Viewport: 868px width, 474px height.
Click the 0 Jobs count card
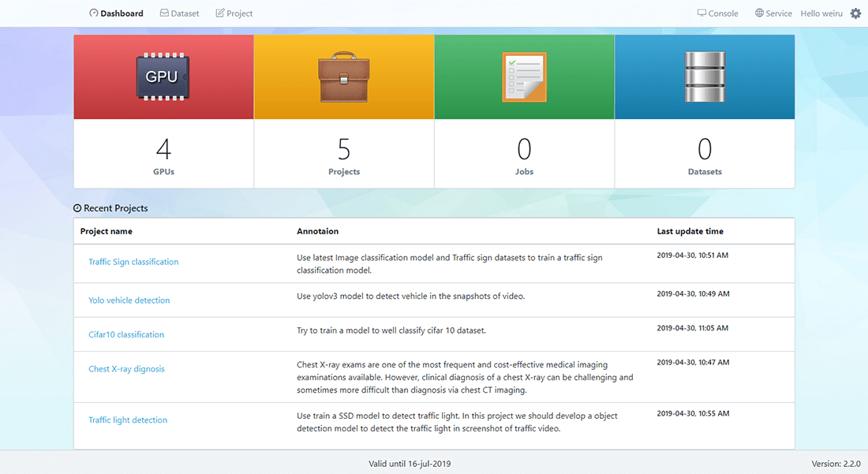point(524,154)
